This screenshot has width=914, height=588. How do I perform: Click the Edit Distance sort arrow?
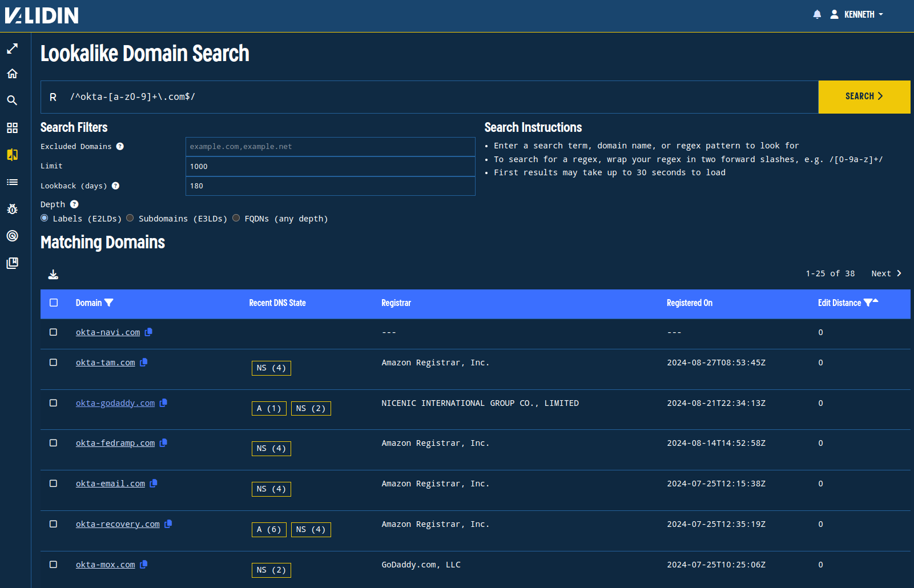click(x=876, y=300)
